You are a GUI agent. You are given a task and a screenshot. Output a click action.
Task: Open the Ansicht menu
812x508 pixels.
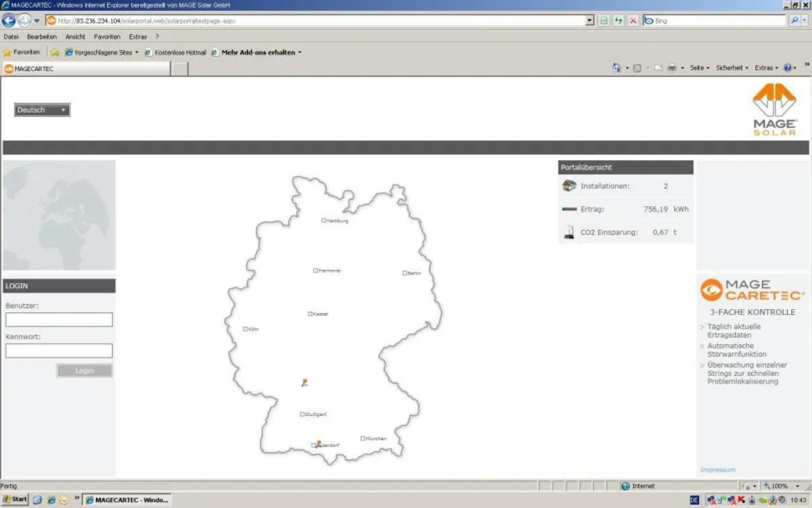coord(75,37)
